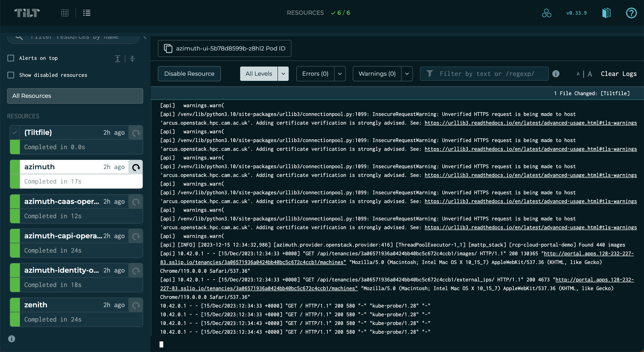
Task: Click Disable Resource button
Action: [x=189, y=74]
